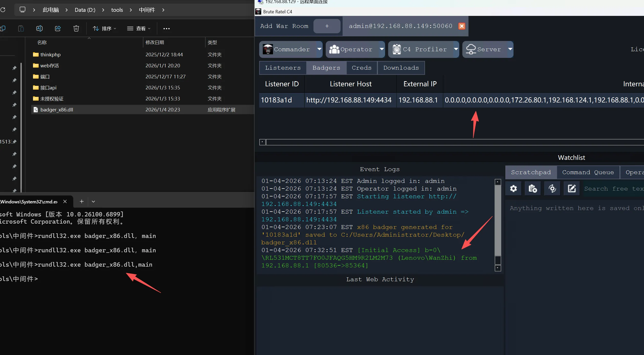Screen dimensions: 644x355
Task: Click the rename icon in Explorer toolbar
Action: [39, 28]
